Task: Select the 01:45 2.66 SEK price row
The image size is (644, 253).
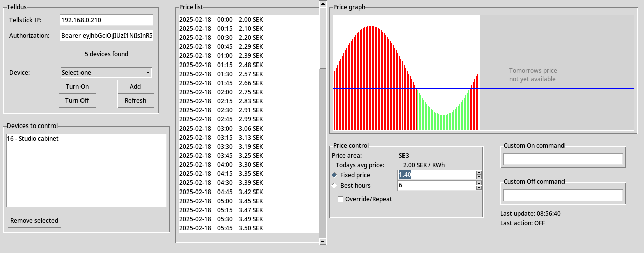Action: [249, 83]
